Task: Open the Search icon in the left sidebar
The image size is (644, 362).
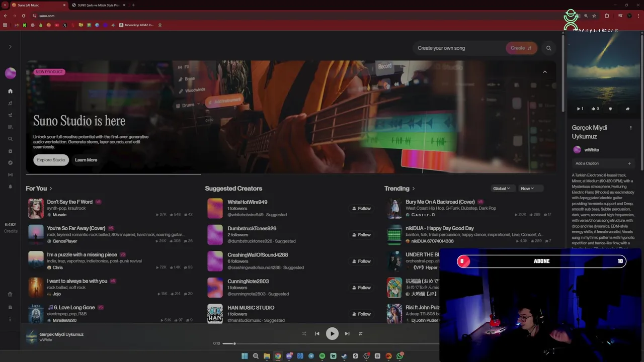Action: [10, 139]
